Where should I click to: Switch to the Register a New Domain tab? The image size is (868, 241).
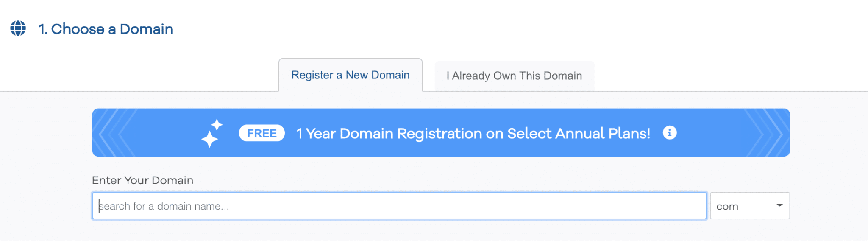click(351, 75)
